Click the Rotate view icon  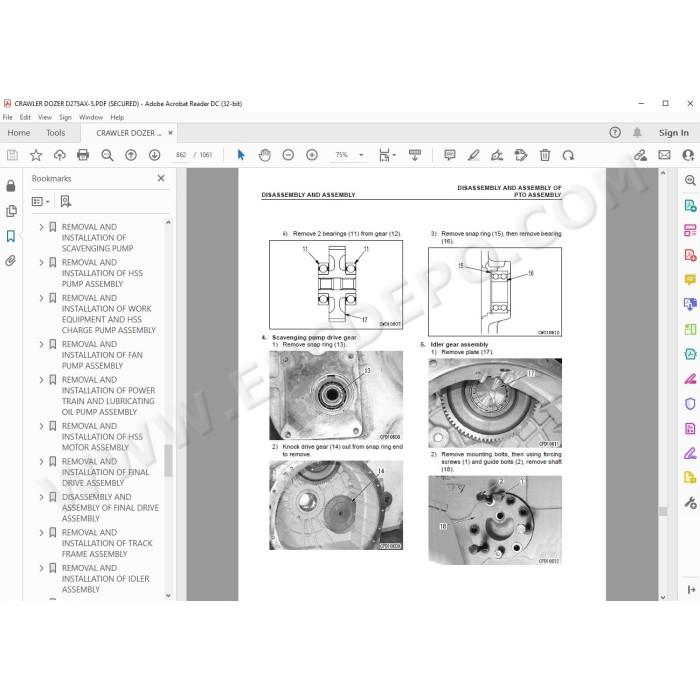(x=568, y=155)
